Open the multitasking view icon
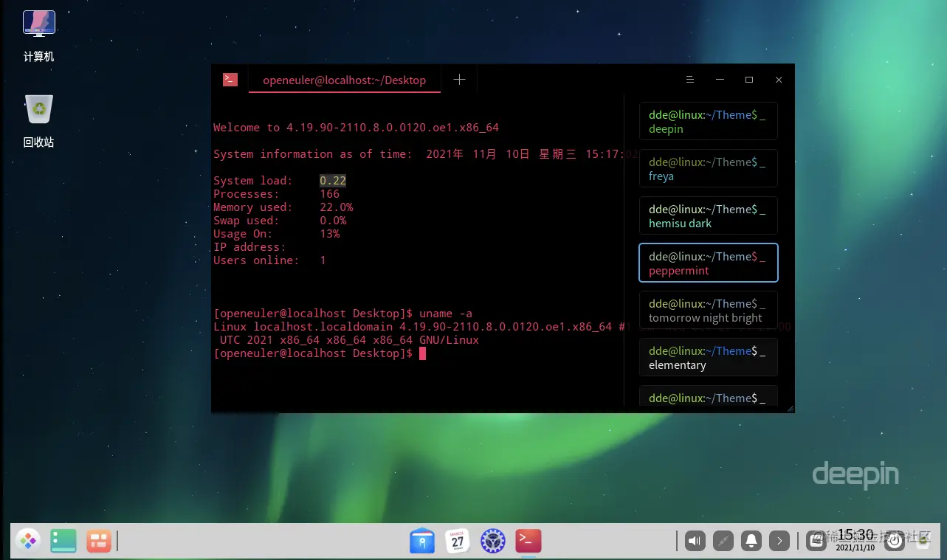Viewport: 947px width, 560px height. [x=98, y=541]
